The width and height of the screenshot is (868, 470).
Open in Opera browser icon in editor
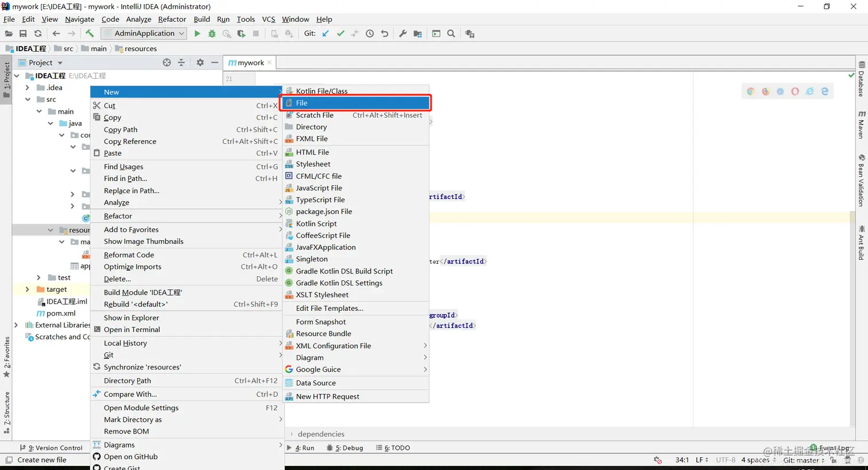tap(795, 91)
